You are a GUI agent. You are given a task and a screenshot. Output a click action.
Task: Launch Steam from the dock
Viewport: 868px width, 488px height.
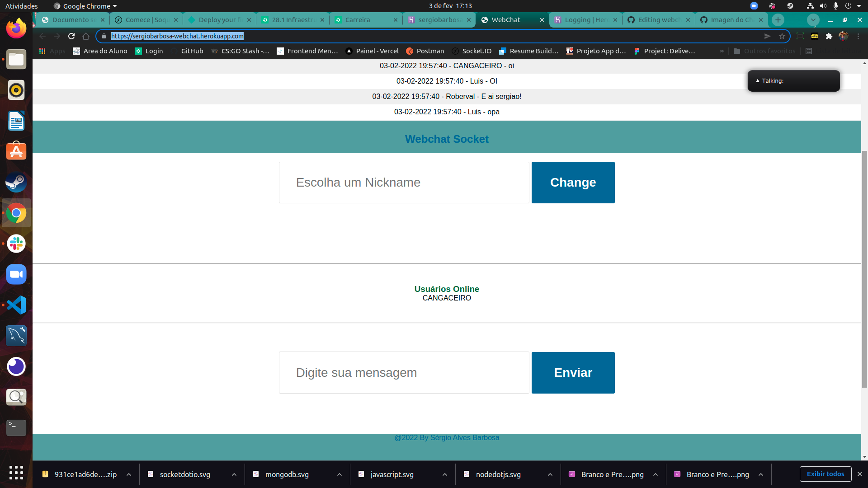[16, 182]
